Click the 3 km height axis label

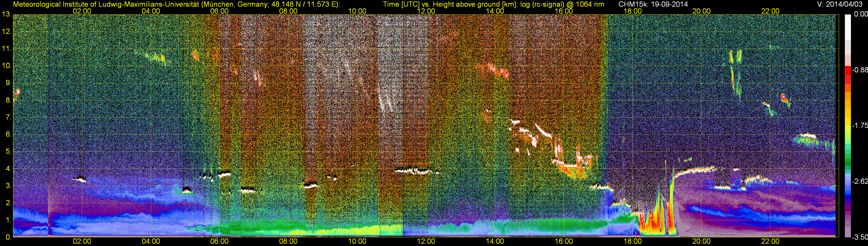pyautogui.click(x=8, y=186)
